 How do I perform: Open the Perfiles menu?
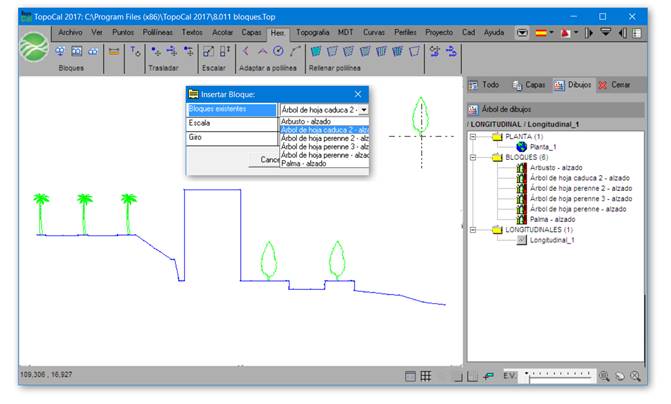405,33
